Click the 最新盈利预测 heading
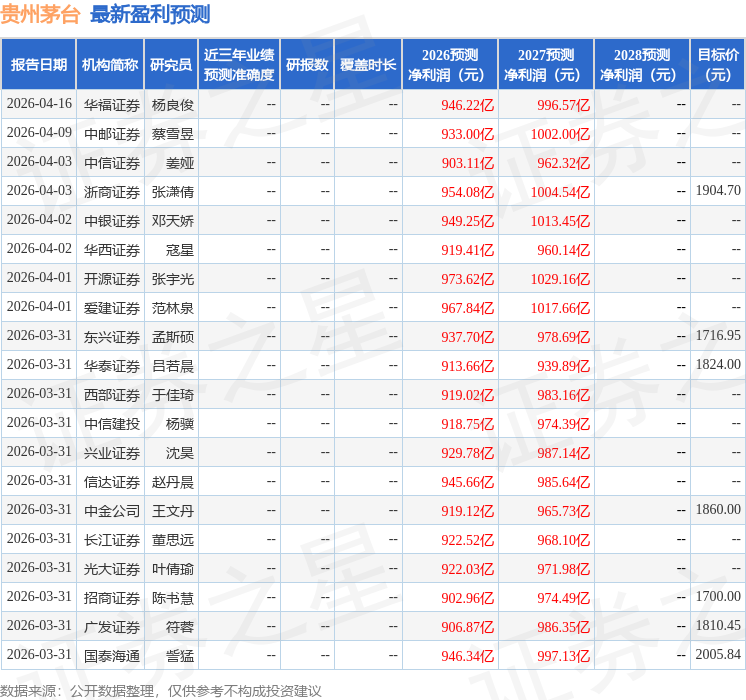746x700 pixels. coord(150,14)
